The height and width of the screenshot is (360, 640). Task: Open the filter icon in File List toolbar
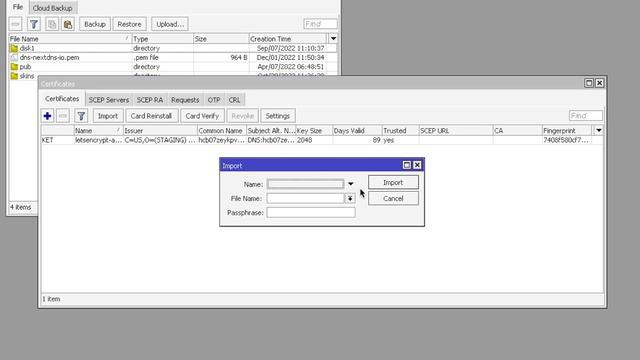[34, 24]
